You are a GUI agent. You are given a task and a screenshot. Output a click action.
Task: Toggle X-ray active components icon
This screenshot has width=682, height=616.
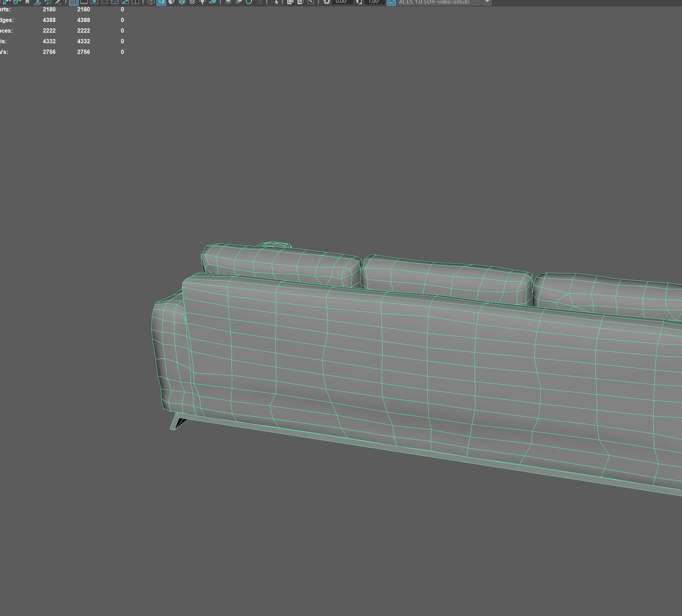pyautogui.click(x=301, y=2)
